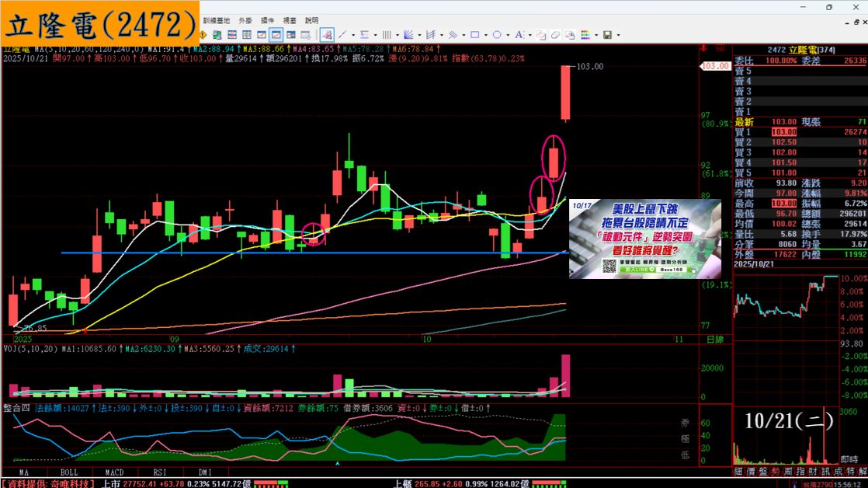The image size is (868, 488).
Task: Select the vertical cycle lines tool
Action: click(x=387, y=35)
